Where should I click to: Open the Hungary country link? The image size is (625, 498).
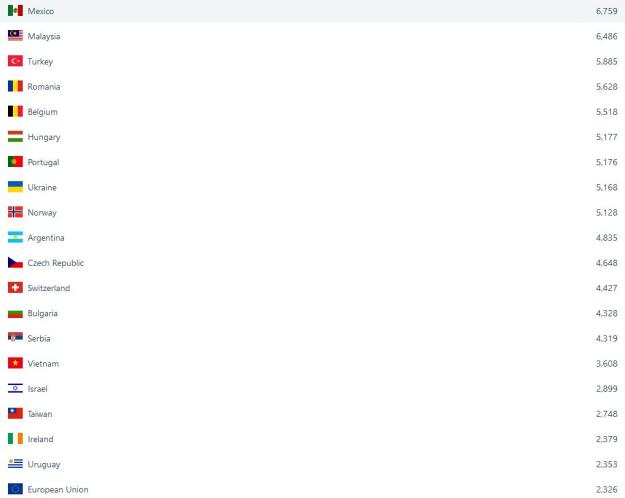[43, 137]
